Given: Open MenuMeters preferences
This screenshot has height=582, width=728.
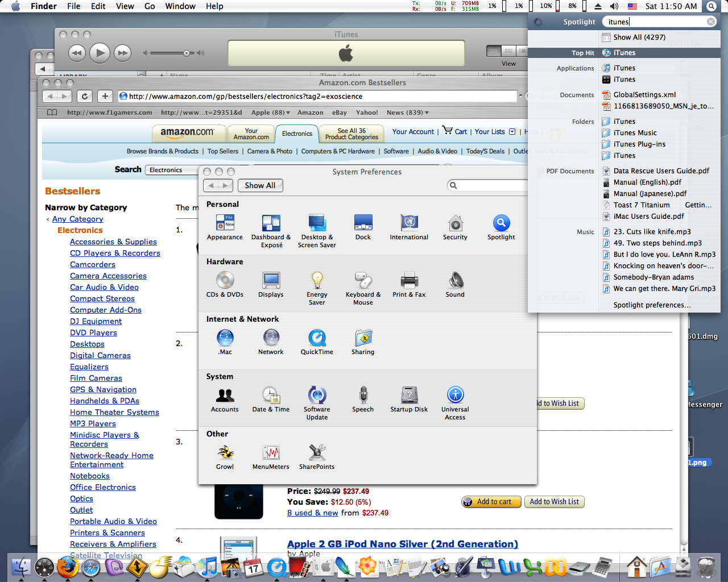Looking at the screenshot, I should (271, 457).
